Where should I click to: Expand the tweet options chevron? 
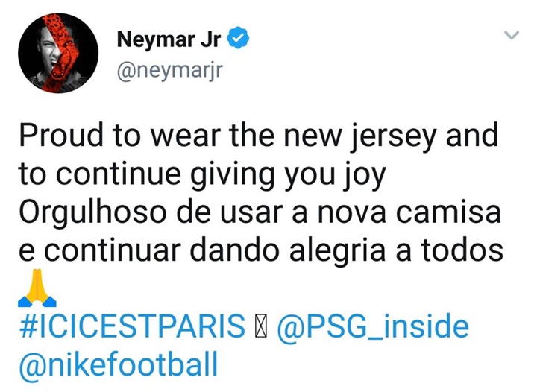coord(512,35)
